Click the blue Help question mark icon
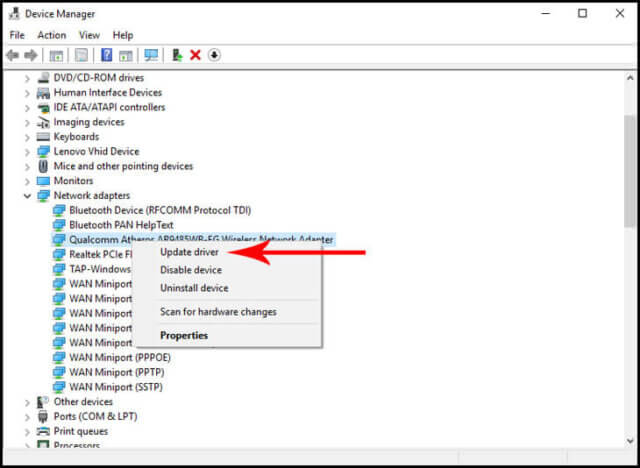640x468 pixels. point(107,55)
